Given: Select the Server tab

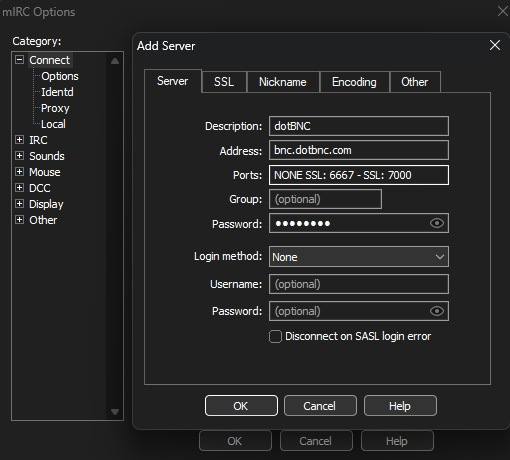Looking at the screenshot, I should [x=173, y=81].
